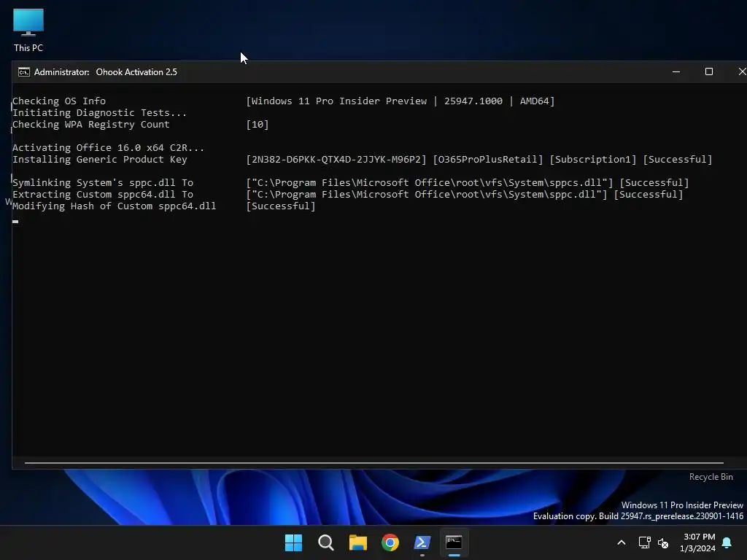Screen dimensions: 747x560
Task: Show hidden system tray icons
Action: (x=622, y=542)
